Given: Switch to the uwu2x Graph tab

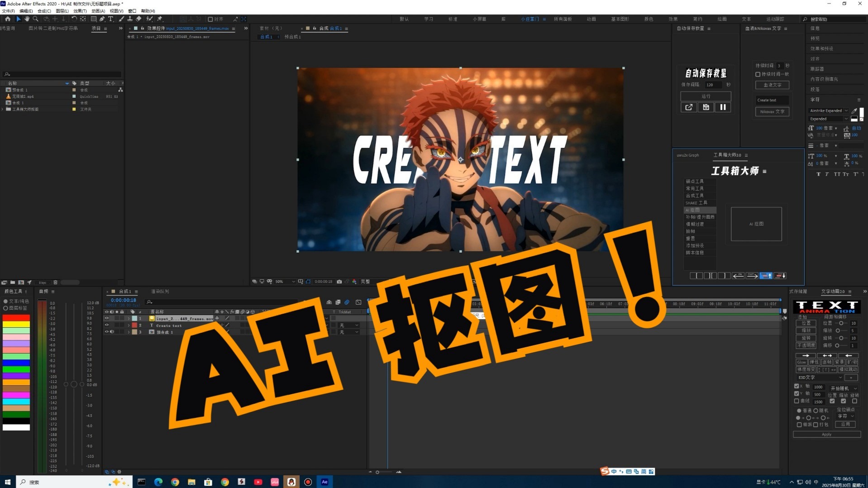Looking at the screenshot, I should tap(688, 155).
